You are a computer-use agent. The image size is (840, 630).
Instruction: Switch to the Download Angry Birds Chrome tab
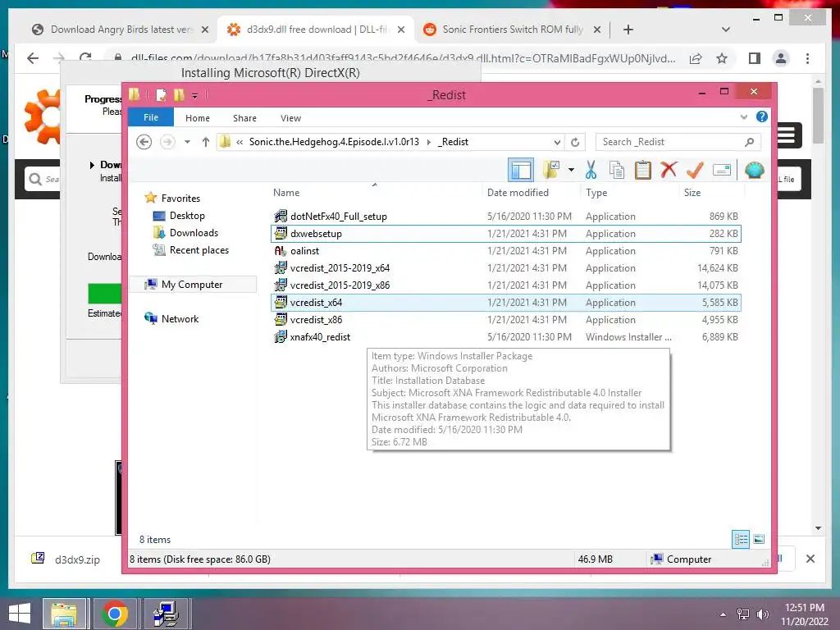tap(120, 30)
